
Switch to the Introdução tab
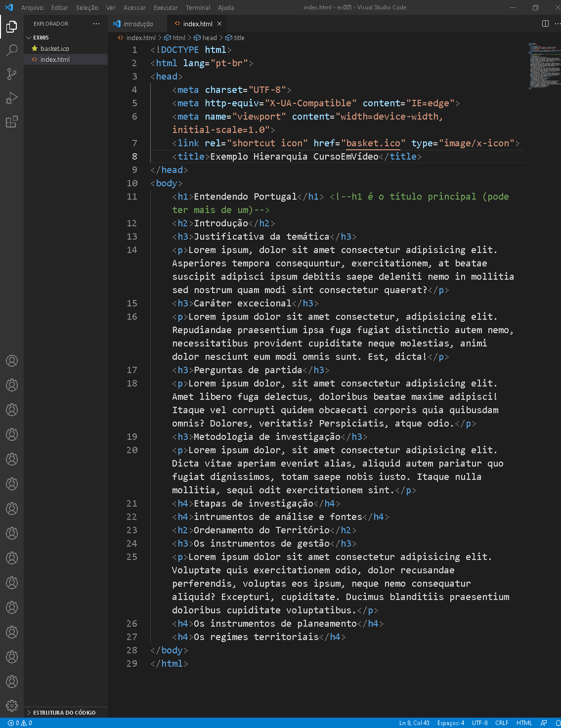pyautogui.click(x=137, y=24)
